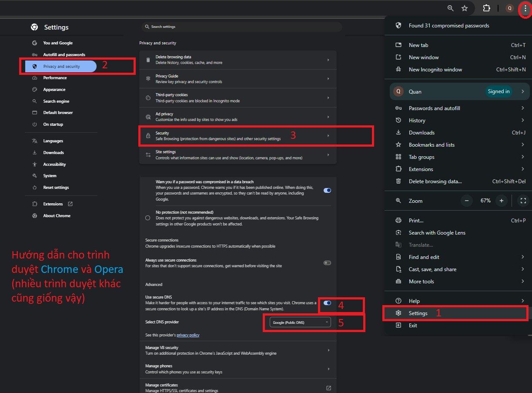Click the Extensions puzzle icon in toolbar

click(x=486, y=8)
